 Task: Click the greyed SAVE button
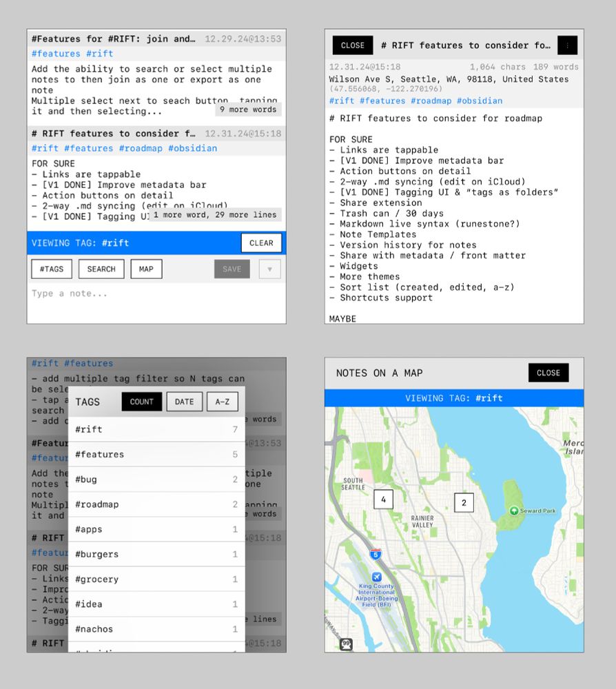pos(232,269)
